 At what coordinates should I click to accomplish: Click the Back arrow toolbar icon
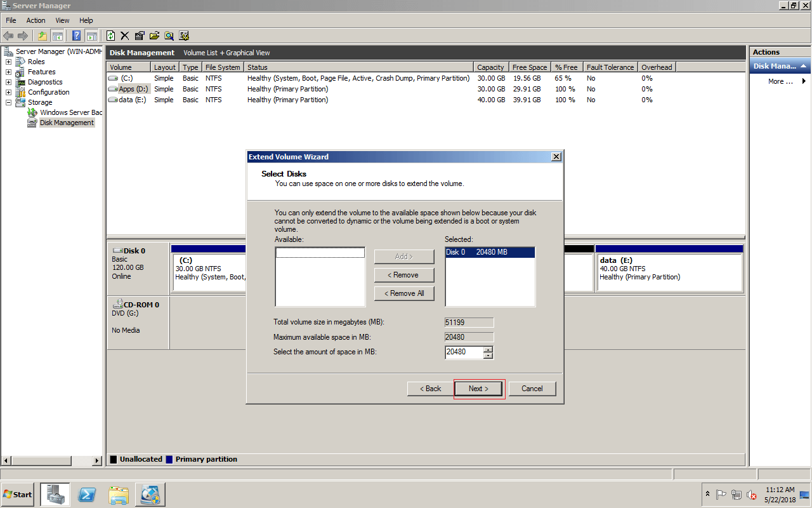(8, 36)
